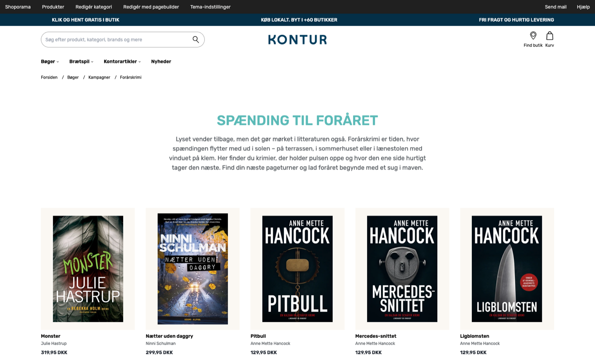Open the Find butik location pin
This screenshot has height=364, width=595.
point(533,36)
